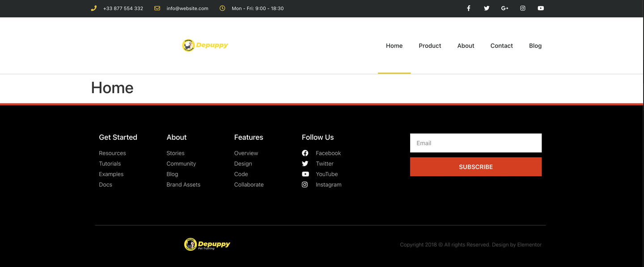Open the Product menu item

[x=430, y=46]
